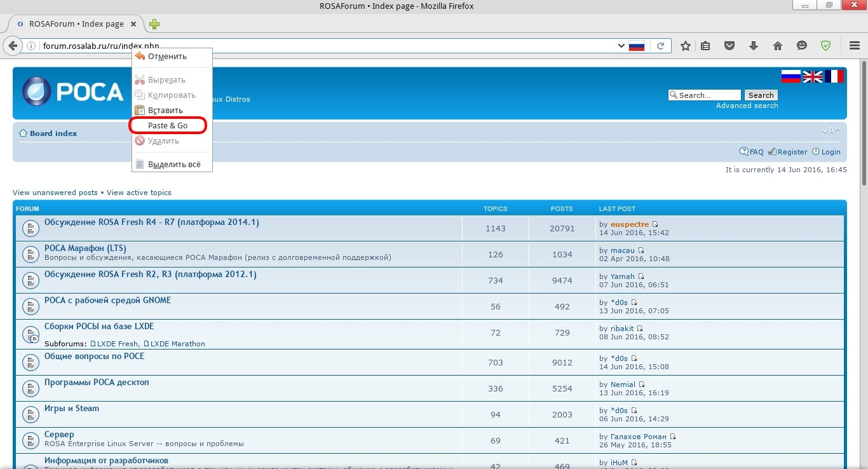View latest post by euspectre icon

[x=655, y=224]
